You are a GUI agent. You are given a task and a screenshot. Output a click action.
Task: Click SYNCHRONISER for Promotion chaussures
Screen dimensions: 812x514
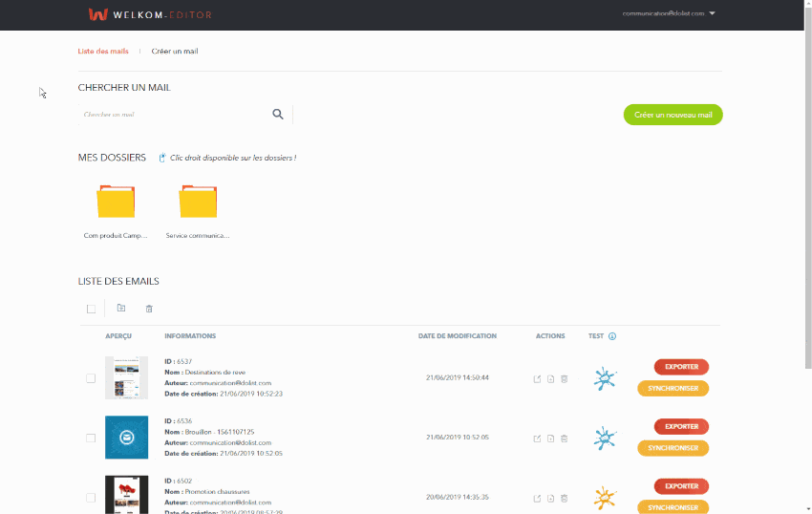[673, 506]
